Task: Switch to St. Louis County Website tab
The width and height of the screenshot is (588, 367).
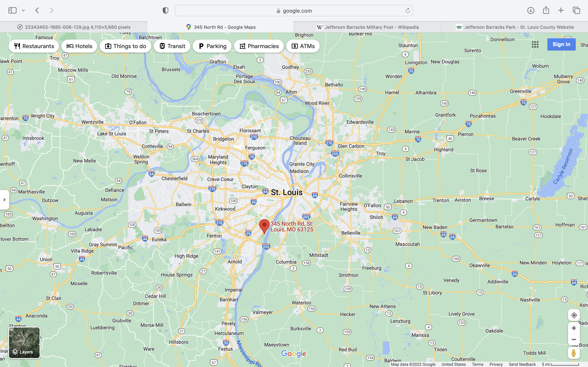Action: (515, 27)
